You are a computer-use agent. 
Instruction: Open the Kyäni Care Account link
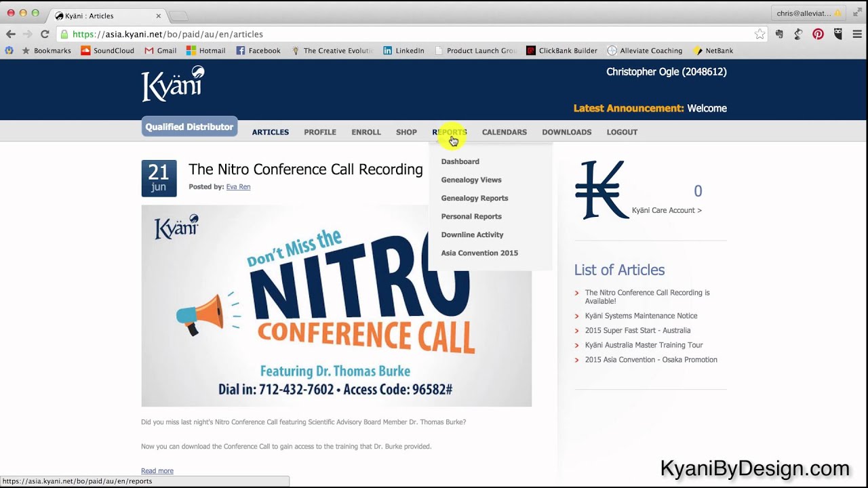click(667, 210)
